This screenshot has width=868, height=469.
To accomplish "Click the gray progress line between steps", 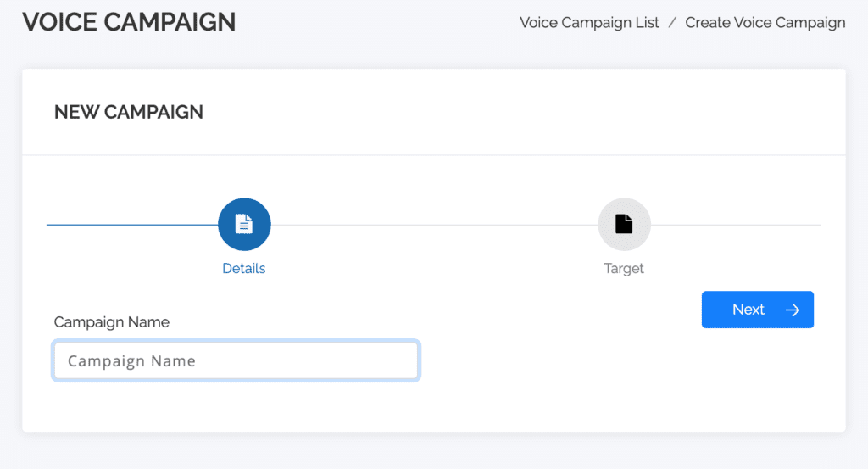I will 432,225.
